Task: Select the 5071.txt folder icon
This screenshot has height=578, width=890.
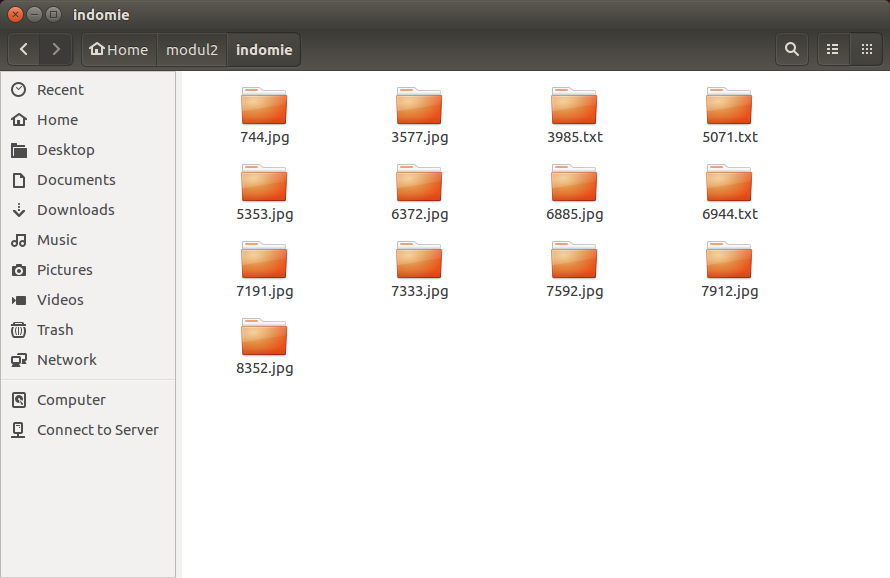Action: (x=729, y=106)
